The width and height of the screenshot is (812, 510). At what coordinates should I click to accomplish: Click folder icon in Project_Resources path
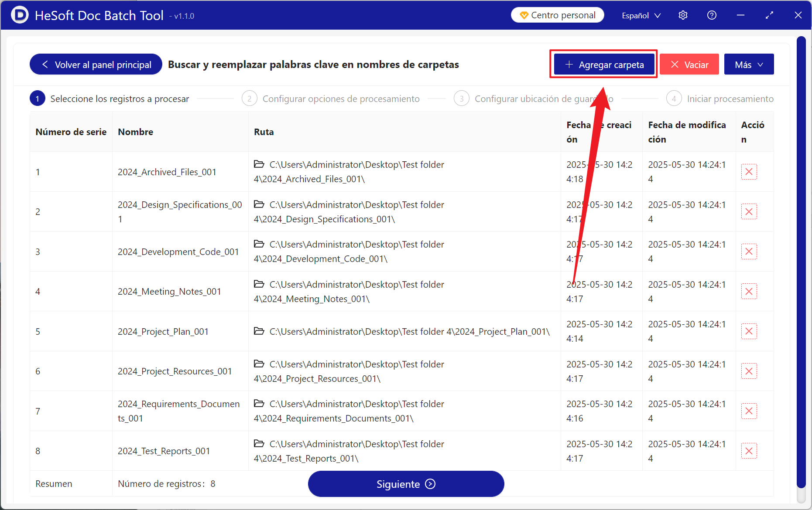(x=259, y=364)
